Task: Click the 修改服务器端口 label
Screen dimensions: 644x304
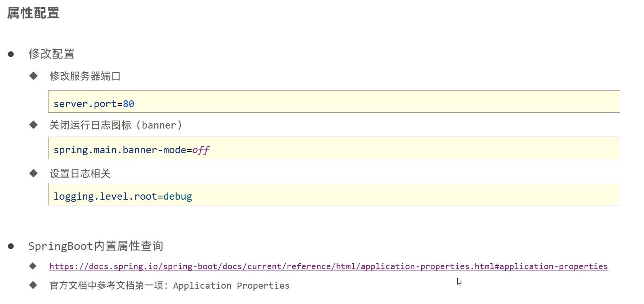Action: 85,76
